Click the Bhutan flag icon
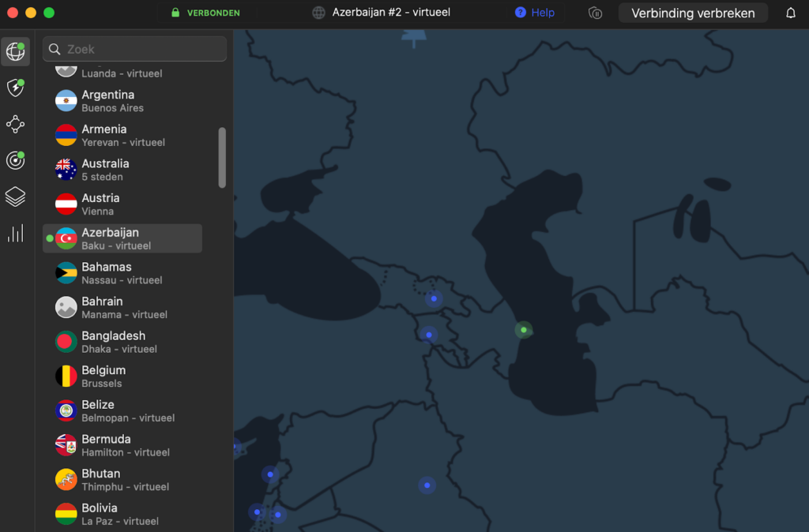This screenshot has width=809, height=532. [x=66, y=479]
